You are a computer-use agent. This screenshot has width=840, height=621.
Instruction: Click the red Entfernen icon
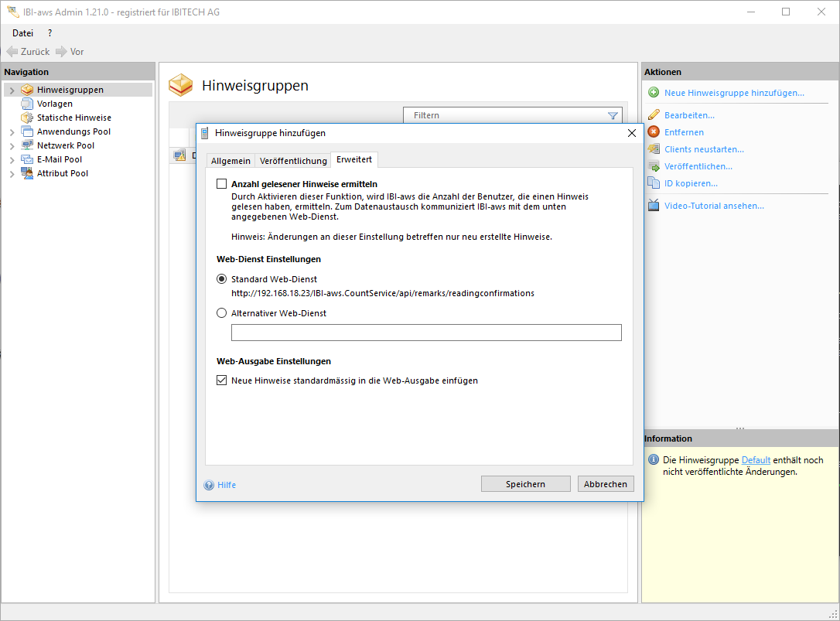(x=654, y=132)
